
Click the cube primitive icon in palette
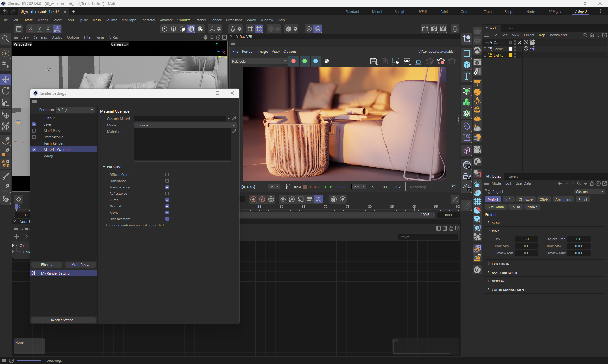pos(467,65)
